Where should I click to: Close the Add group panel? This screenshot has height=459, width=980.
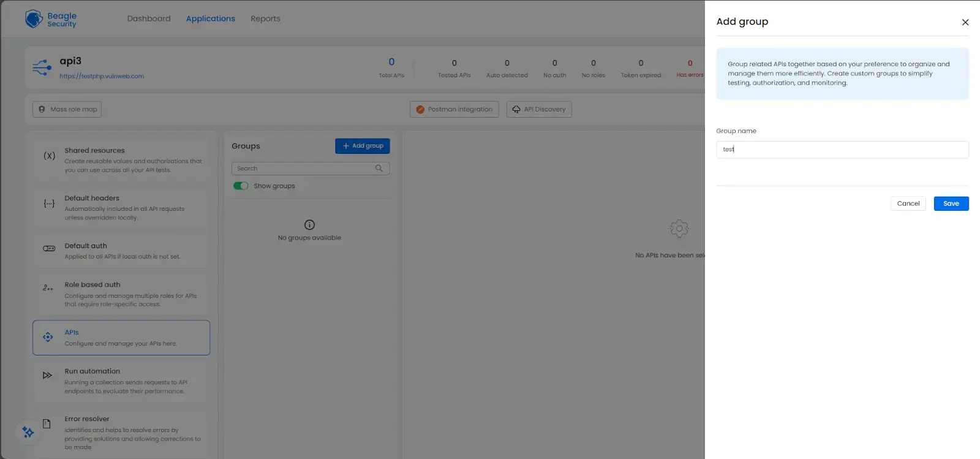[965, 22]
